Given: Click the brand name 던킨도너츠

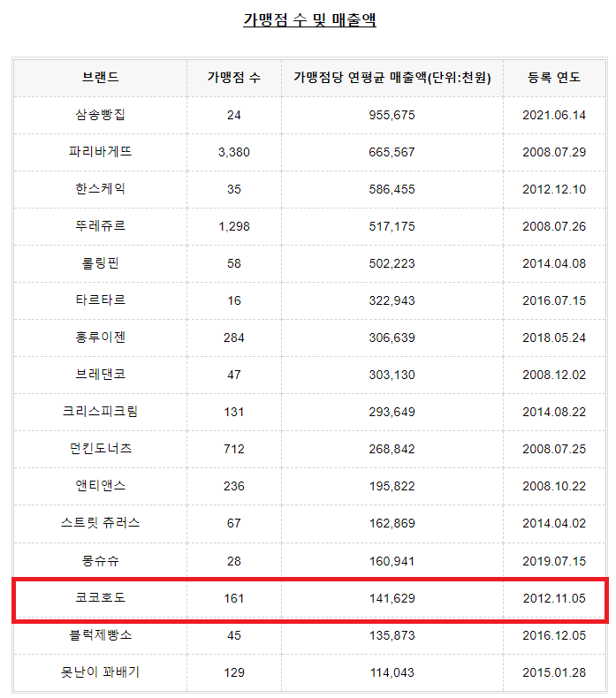Looking at the screenshot, I should coord(101,449).
